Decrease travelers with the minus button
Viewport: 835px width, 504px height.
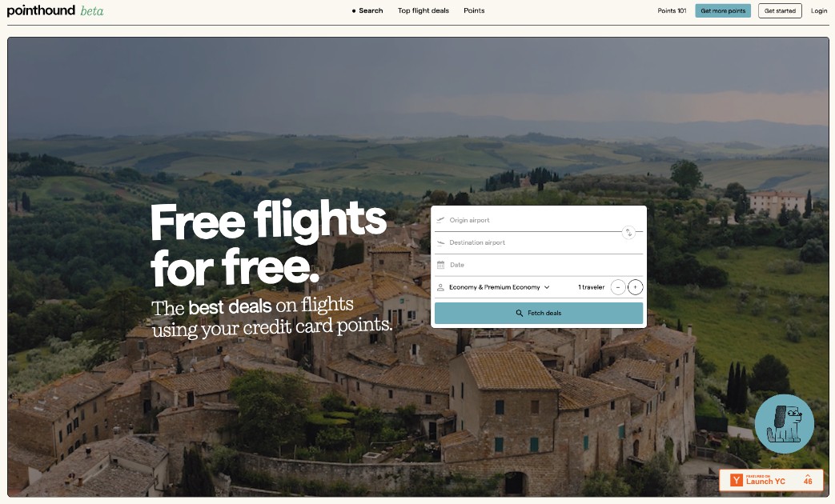(x=618, y=287)
